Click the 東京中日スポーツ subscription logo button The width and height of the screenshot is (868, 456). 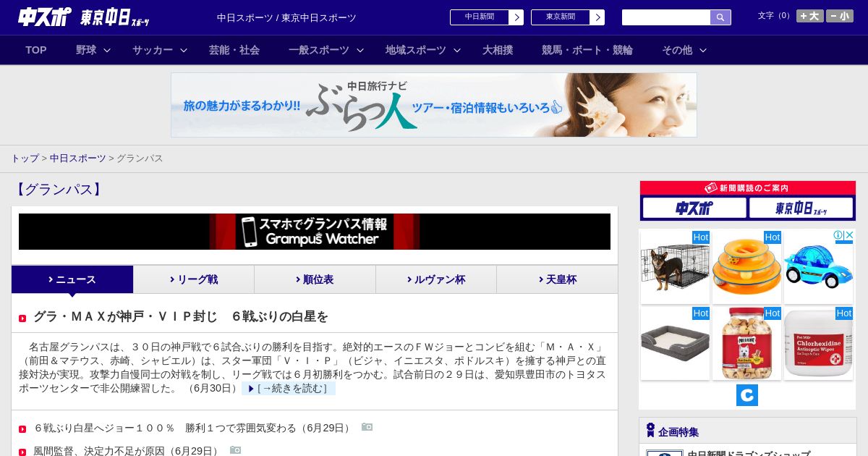click(x=801, y=208)
